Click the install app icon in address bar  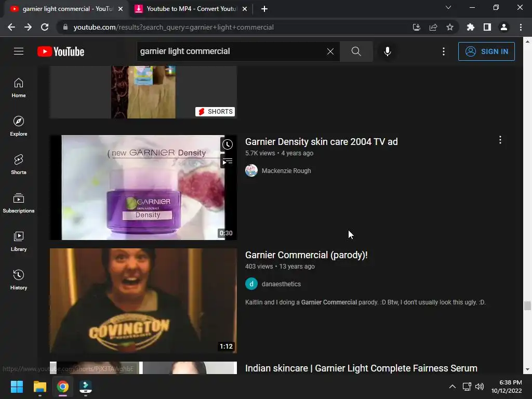pyautogui.click(x=417, y=27)
